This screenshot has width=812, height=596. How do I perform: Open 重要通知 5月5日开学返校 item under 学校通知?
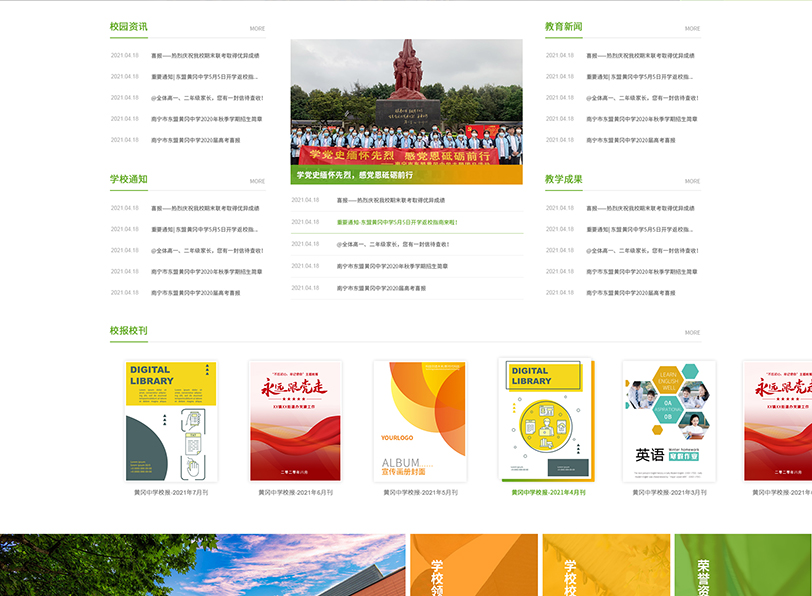pos(205,229)
